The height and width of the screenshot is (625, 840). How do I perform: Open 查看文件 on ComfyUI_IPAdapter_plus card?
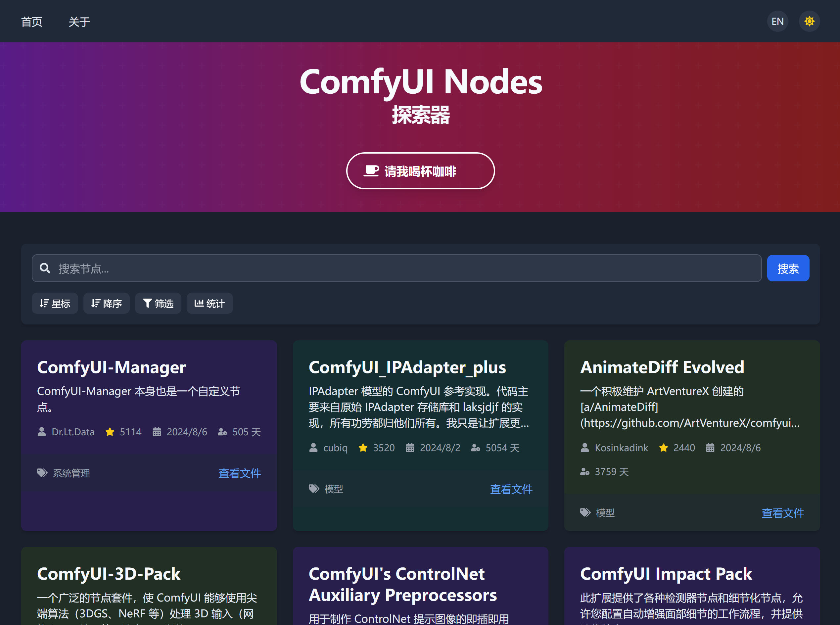click(x=511, y=489)
